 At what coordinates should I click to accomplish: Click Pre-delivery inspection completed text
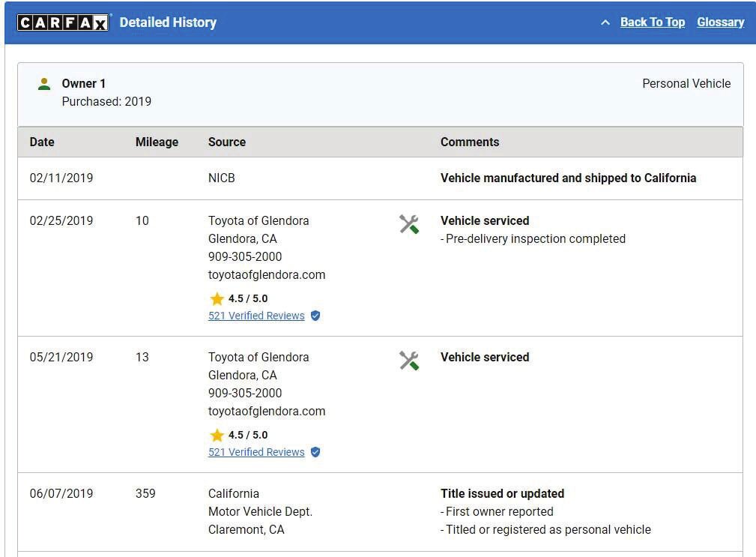pos(533,238)
